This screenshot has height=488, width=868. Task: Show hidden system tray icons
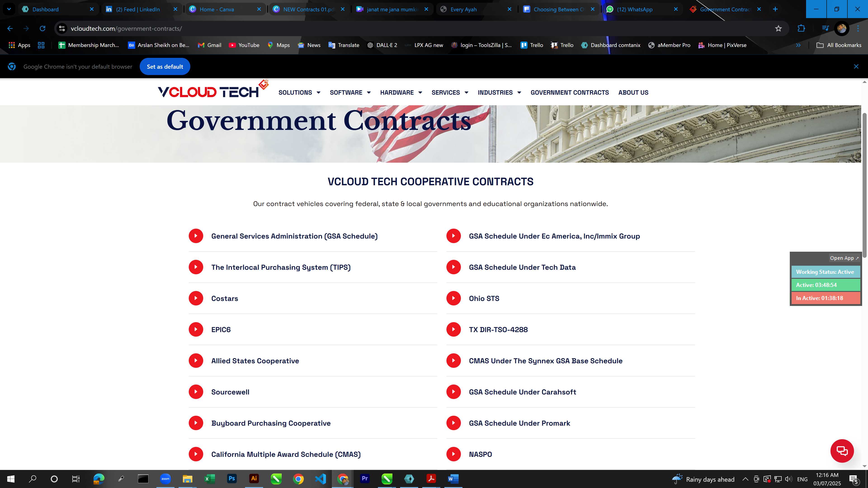[745, 479]
